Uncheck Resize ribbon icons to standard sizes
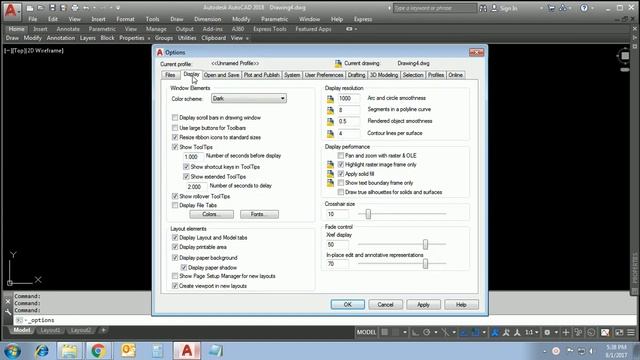The image size is (640, 360). [x=175, y=137]
